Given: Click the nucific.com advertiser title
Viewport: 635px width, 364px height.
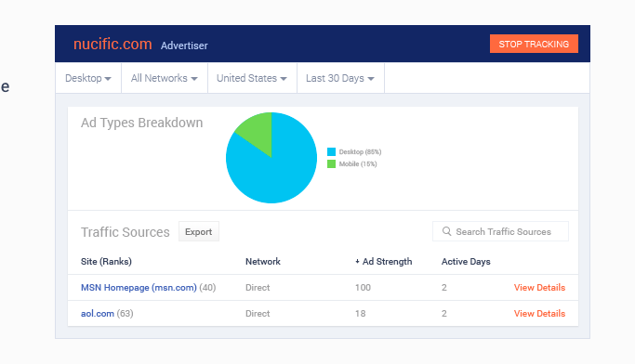Looking at the screenshot, I should click(112, 44).
